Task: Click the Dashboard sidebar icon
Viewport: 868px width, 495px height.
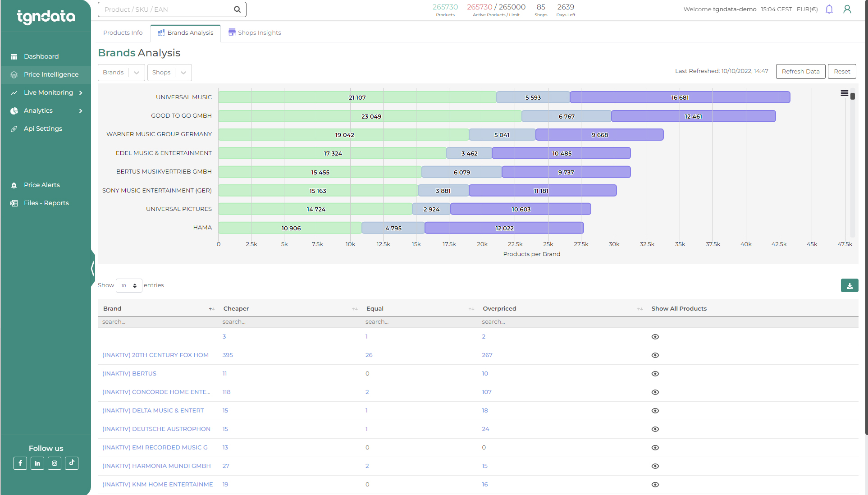Action: (14, 57)
